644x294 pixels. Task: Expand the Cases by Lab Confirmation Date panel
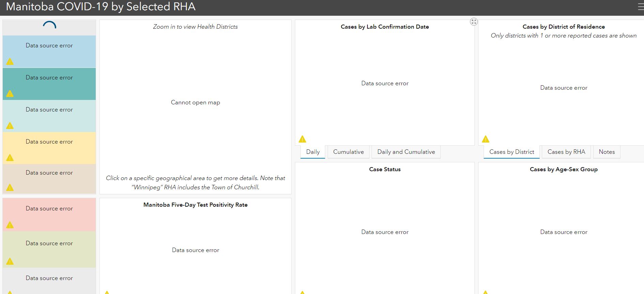pyautogui.click(x=474, y=22)
